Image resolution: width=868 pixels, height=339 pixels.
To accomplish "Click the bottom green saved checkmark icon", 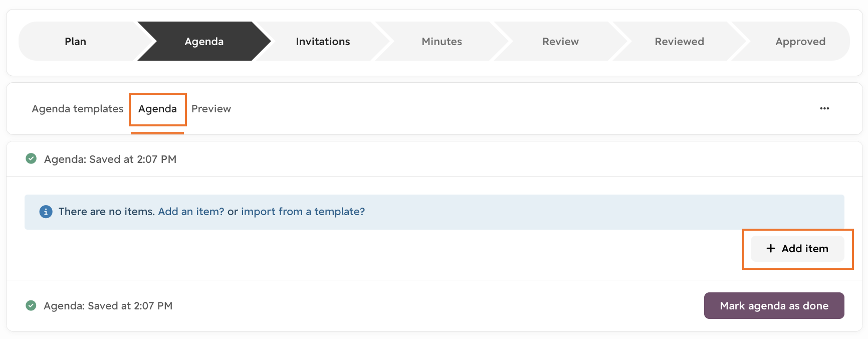I will pyautogui.click(x=31, y=305).
